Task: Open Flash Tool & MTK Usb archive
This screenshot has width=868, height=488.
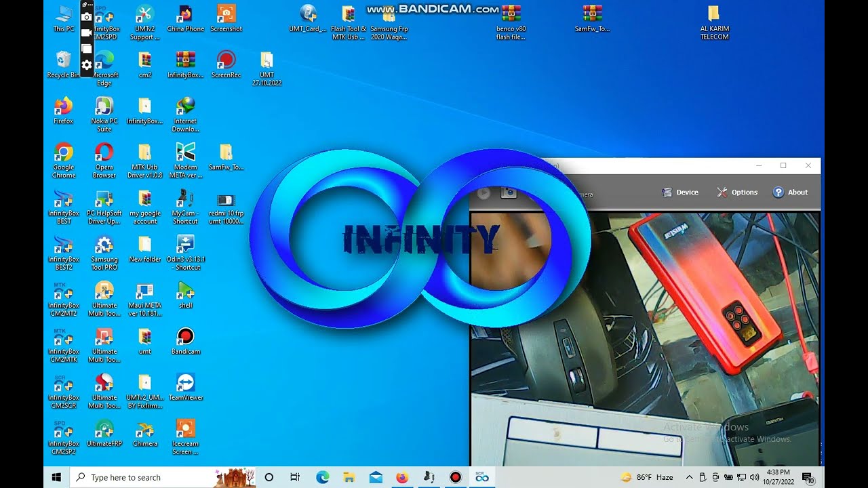Action: coord(348,23)
